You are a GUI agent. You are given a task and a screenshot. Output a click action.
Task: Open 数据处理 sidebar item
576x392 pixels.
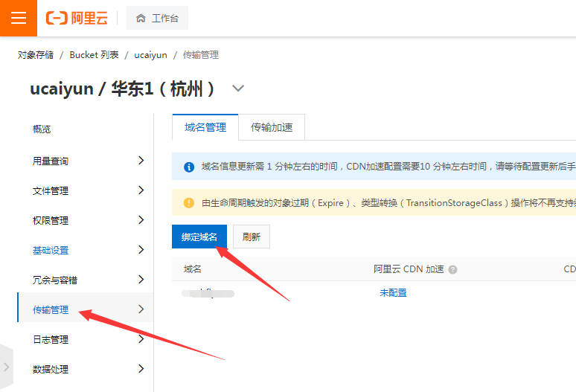(51, 369)
